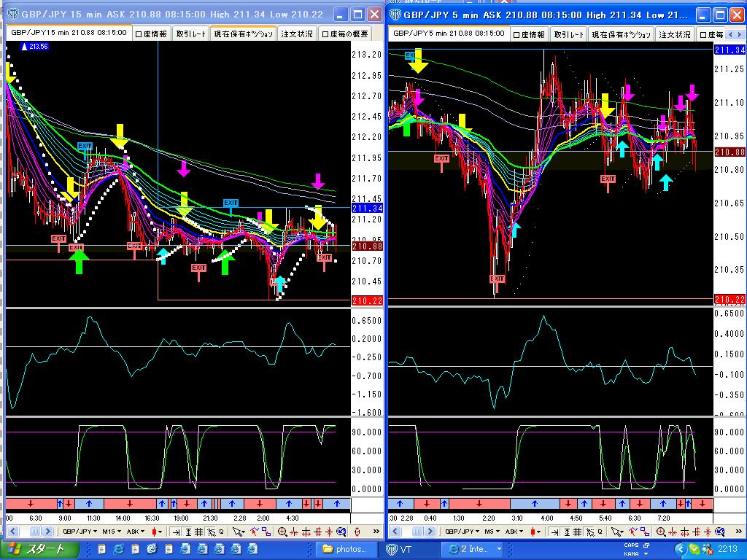The image size is (747, 560).
Task: Open cursor tool dropdown in left chart toolbar
Action: (x=239, y=532)
